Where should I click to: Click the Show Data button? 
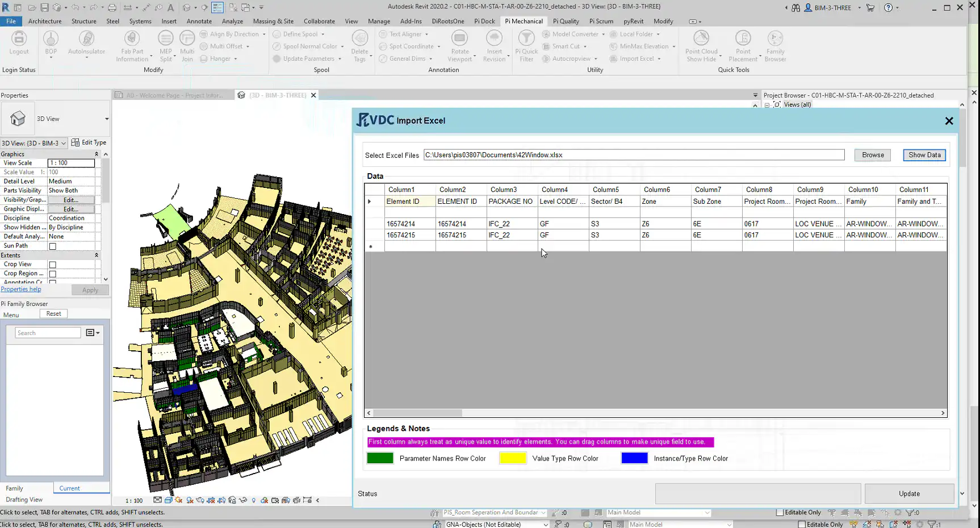coord(924,155)
